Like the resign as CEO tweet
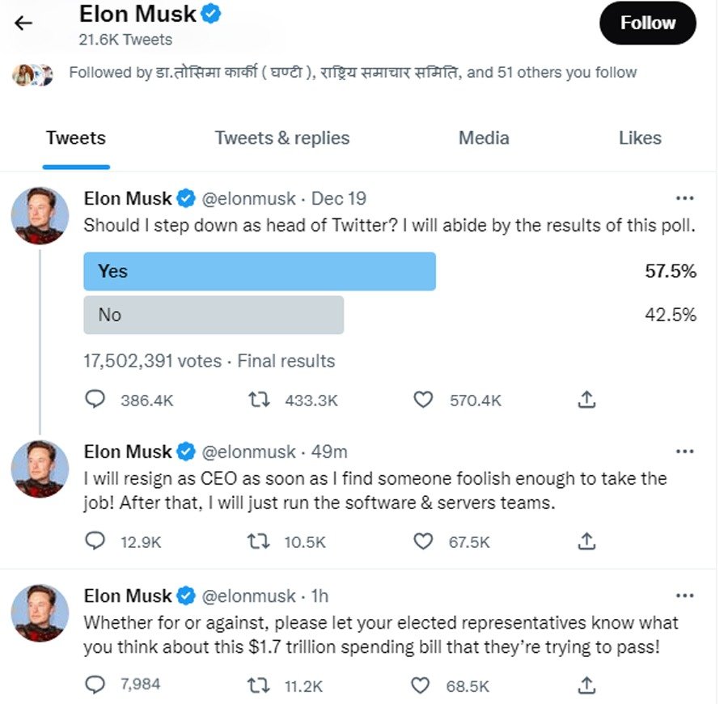The image size is (728, 704). tap(423, 542)
